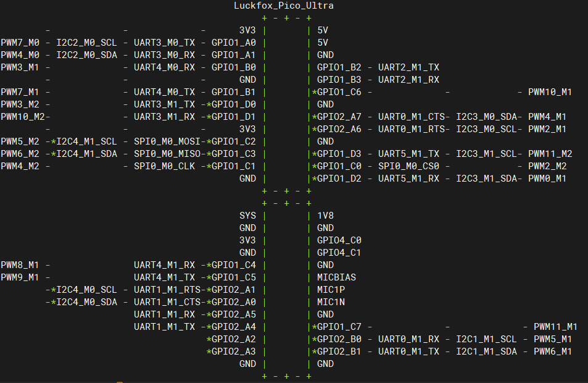The width and height of the screenshot is (588, 383).
Task: Select the I2C2_M0_SCL label
Action: pyautogui.click(x=86, y=43)
